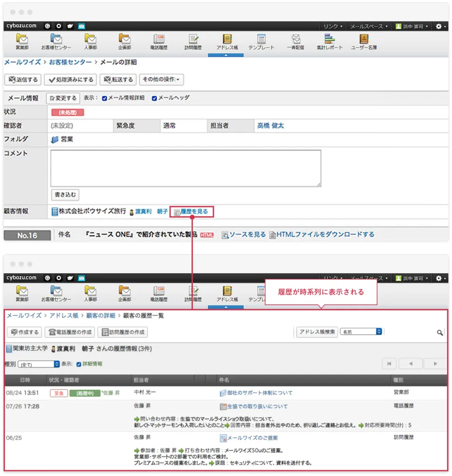Click inside the コメント text area

(186, 168)
